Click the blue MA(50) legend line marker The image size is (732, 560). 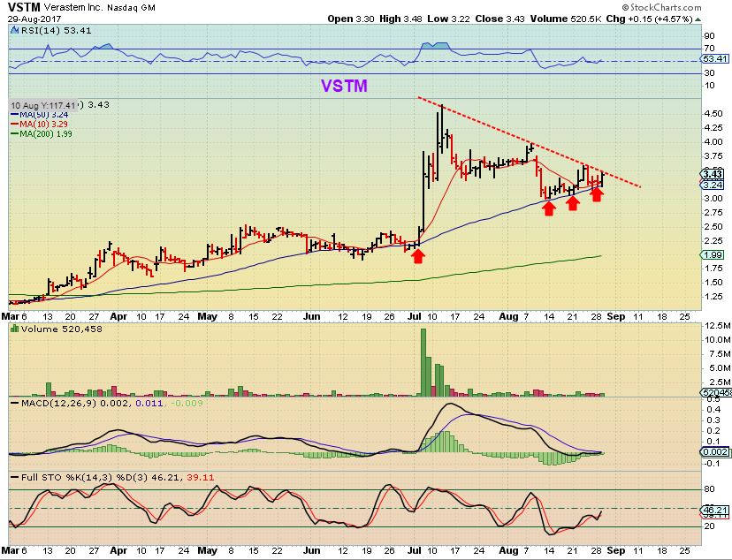point(15,115)
